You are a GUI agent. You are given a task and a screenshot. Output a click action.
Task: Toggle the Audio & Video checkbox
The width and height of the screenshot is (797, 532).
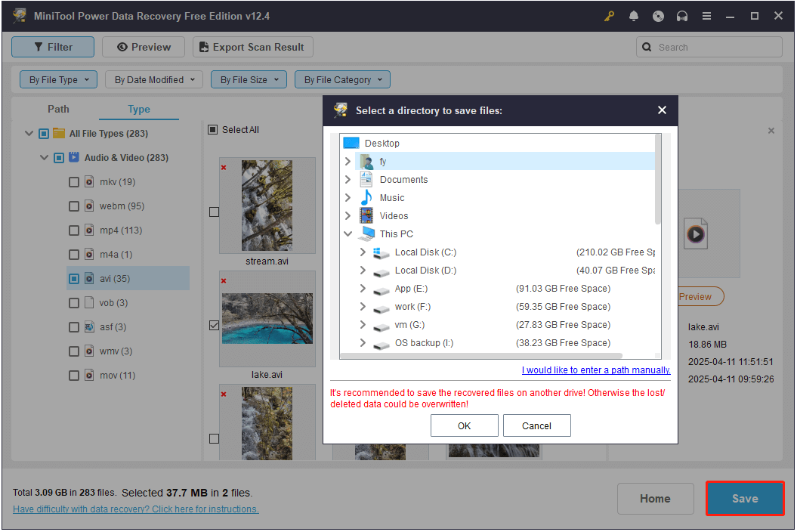pyautogui.click(x=59, y=158)
